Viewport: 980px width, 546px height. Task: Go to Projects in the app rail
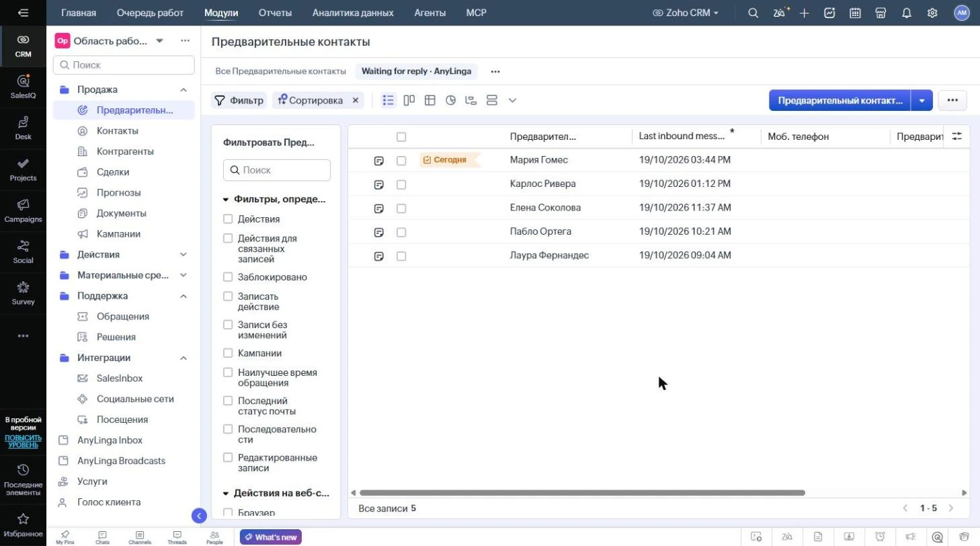[23, 169]
